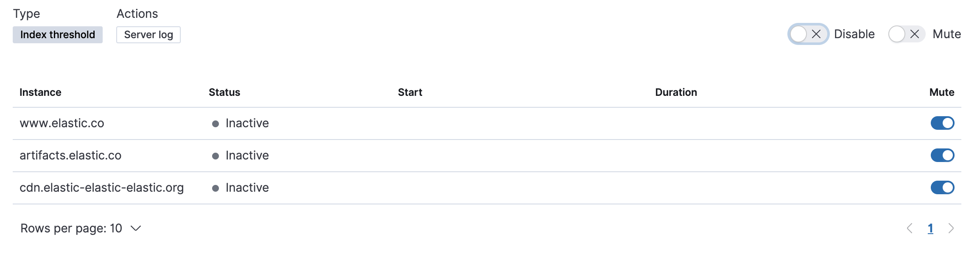Click the status dot beside artifacts.elastic.co
Screen dimensions: 980x257
(x=216, y=156)
